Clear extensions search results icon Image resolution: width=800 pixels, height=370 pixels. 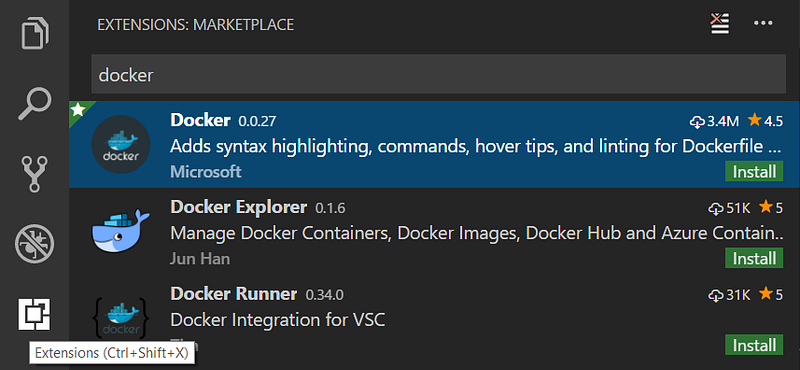tap(720, 24)
